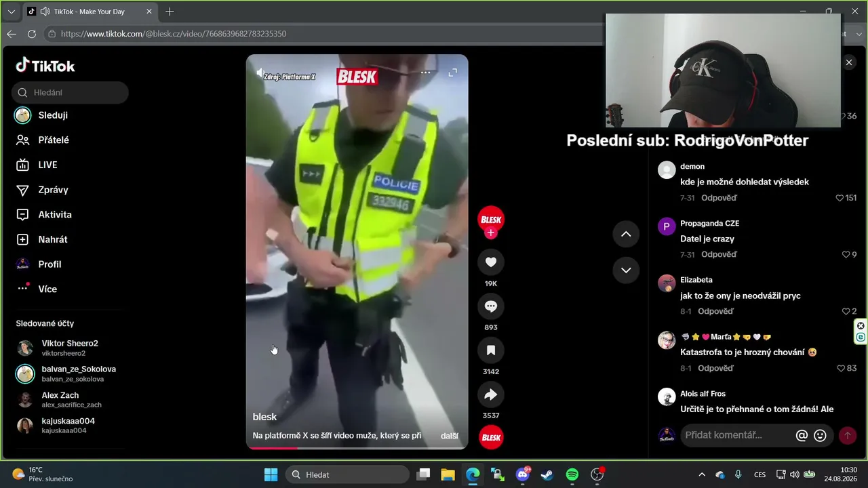The width and height of the screenshot is (868, 488).
Task: Enter fullscreen on the video player
Action: [453, 73]
